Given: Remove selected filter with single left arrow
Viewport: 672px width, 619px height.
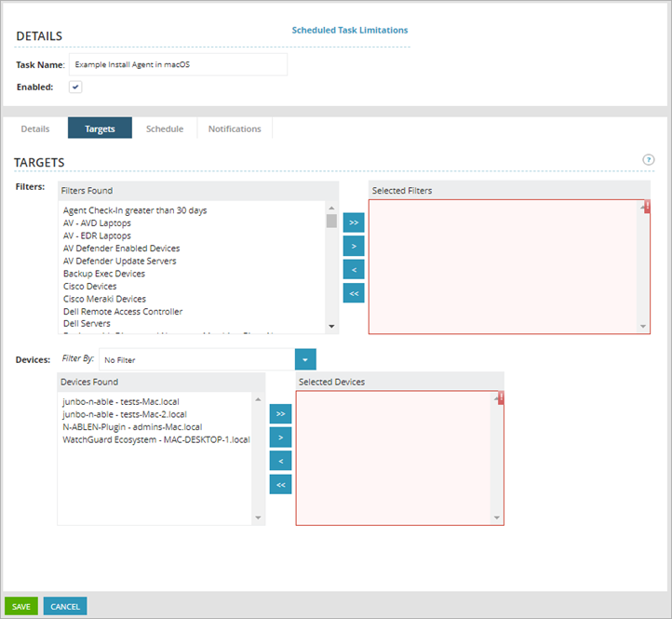Looking at the screenshot, I should (354, 270).
